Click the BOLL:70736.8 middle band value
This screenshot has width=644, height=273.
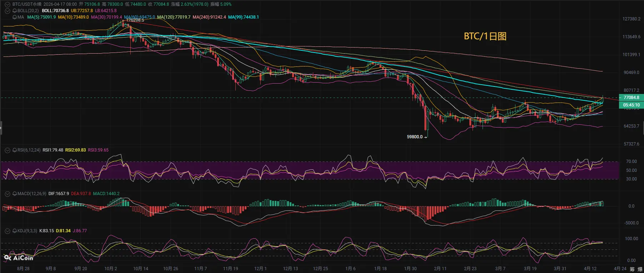(55, 11)
